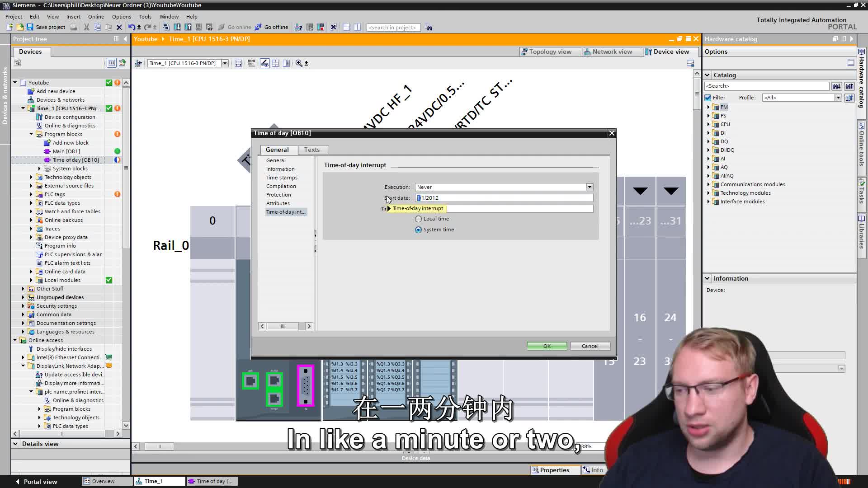This screenshot has height=488, width=868.
Task: Click the Go offline button
Action: click(271, 27)
